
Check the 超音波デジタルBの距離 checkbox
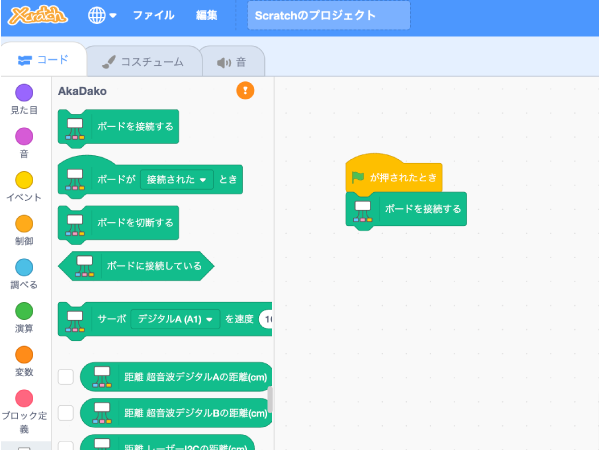pyautogui.click(x=66, y=412)
